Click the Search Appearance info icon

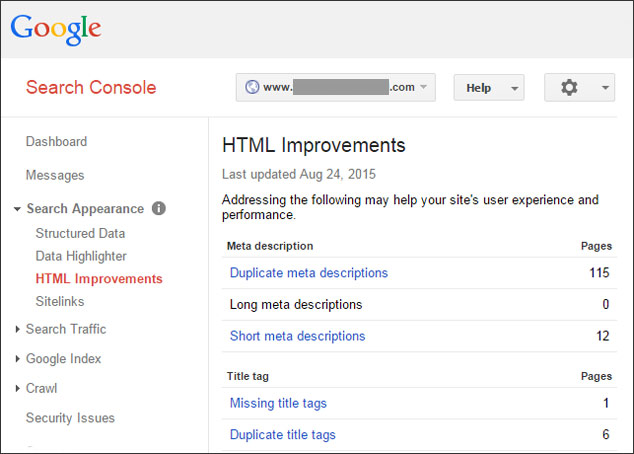pos(158,208)
